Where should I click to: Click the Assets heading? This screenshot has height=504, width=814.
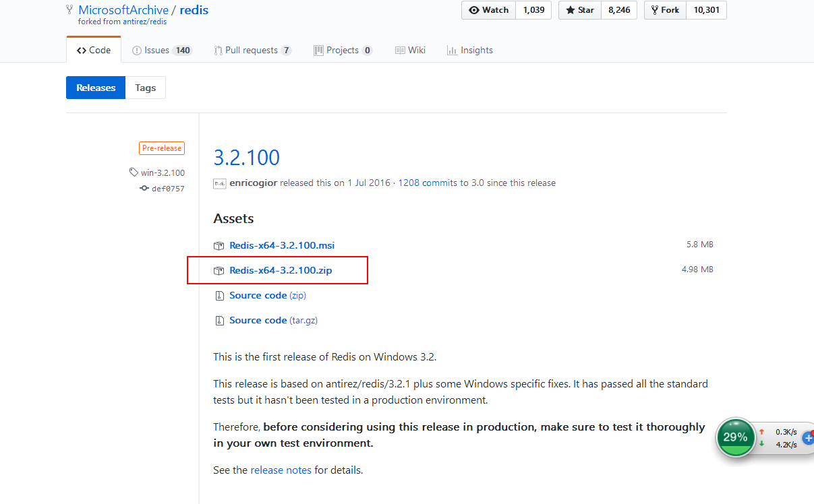click(x=233, y=219)
